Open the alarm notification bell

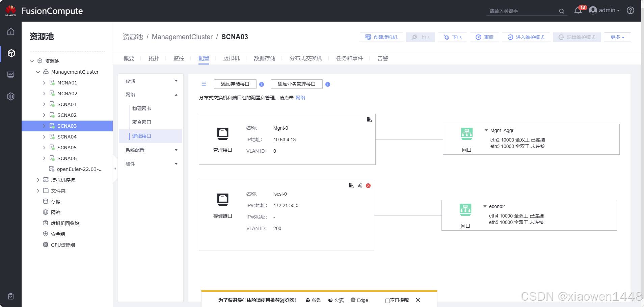pyautogui.click(x=578, y=10)
